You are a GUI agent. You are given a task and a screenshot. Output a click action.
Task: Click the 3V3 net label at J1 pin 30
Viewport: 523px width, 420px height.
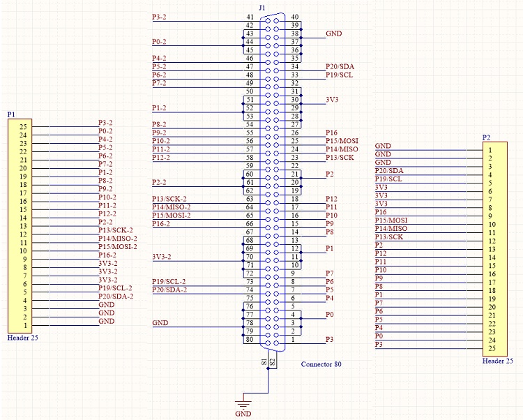pos(332,100)
